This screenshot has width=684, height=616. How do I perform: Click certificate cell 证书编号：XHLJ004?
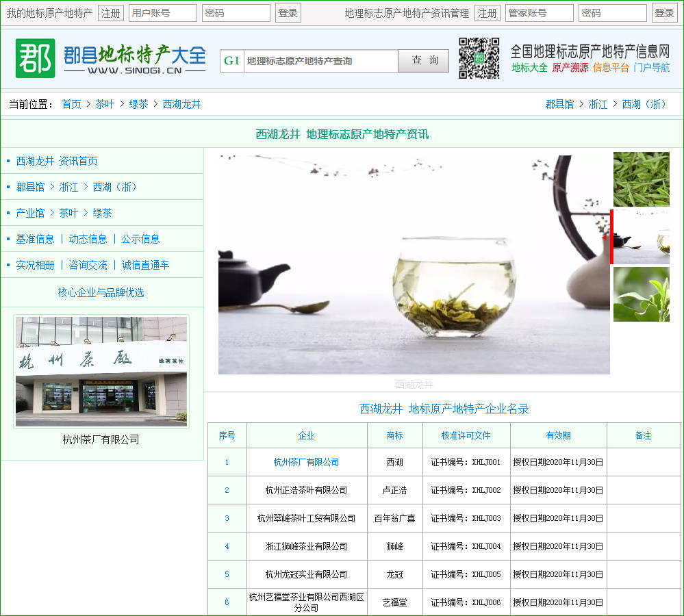466,546
